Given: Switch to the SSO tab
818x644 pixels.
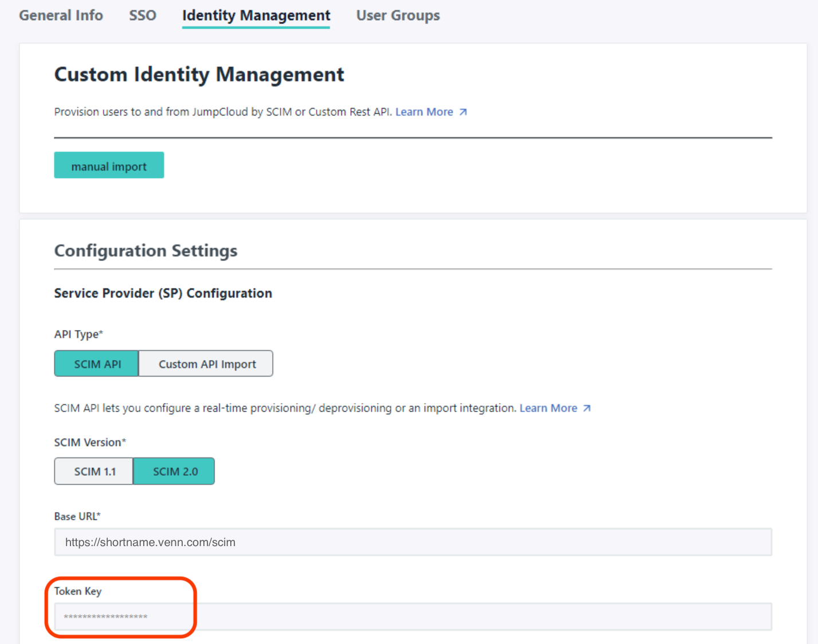Looking at the screenshot, I should (143, 15).
